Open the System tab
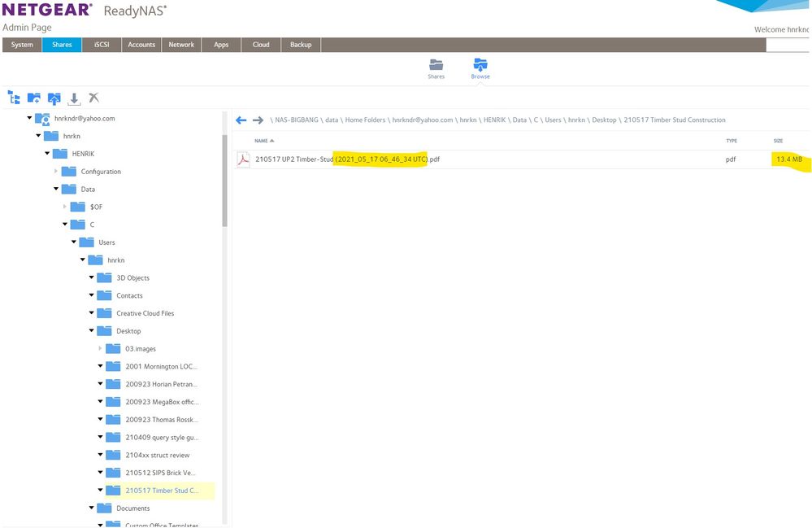812x528 pixels. pyautogui.click(x=22, y=45)
